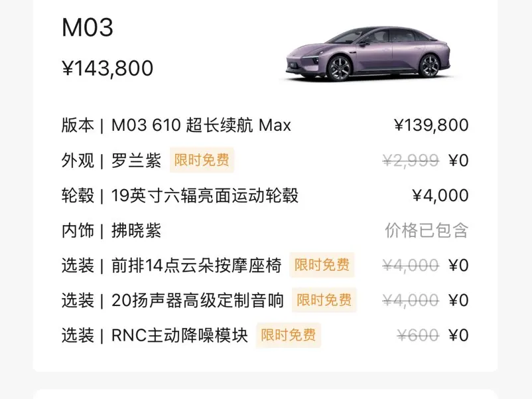Select the 19英寸六辐亮面运动轮毂 wheel option
The width and height of the screenshot is (532, 399).
pos(204,195)
